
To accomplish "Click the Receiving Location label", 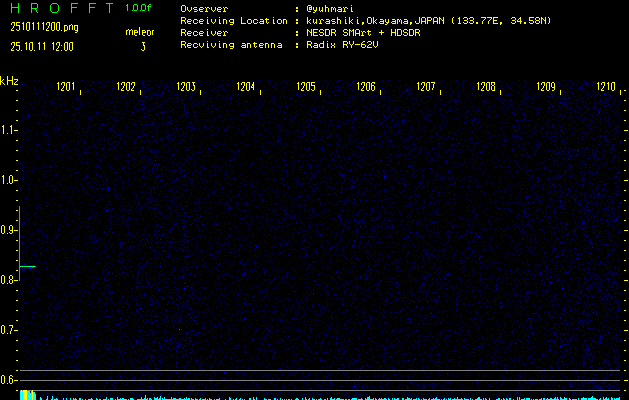I will (234, 21).
